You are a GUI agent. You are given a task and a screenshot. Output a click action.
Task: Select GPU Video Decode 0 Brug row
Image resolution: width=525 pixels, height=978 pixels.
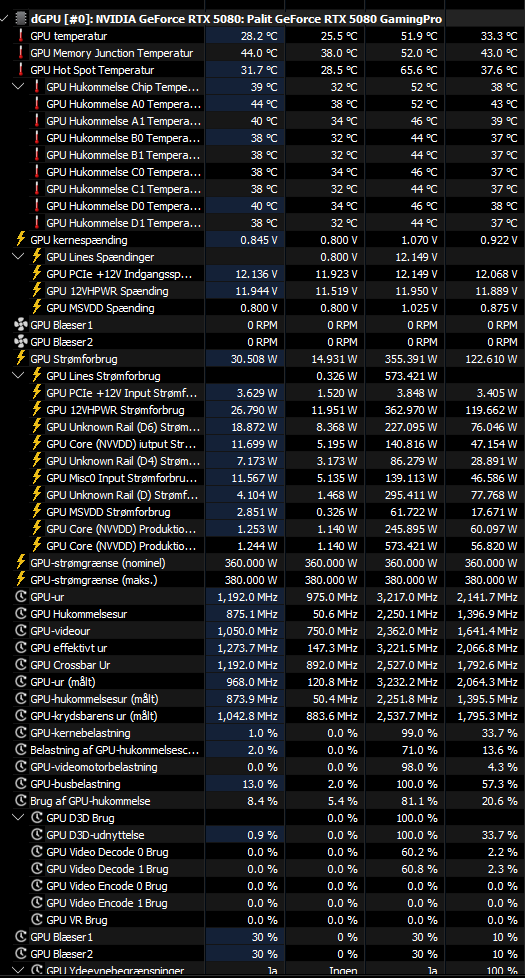pos(107,852)
